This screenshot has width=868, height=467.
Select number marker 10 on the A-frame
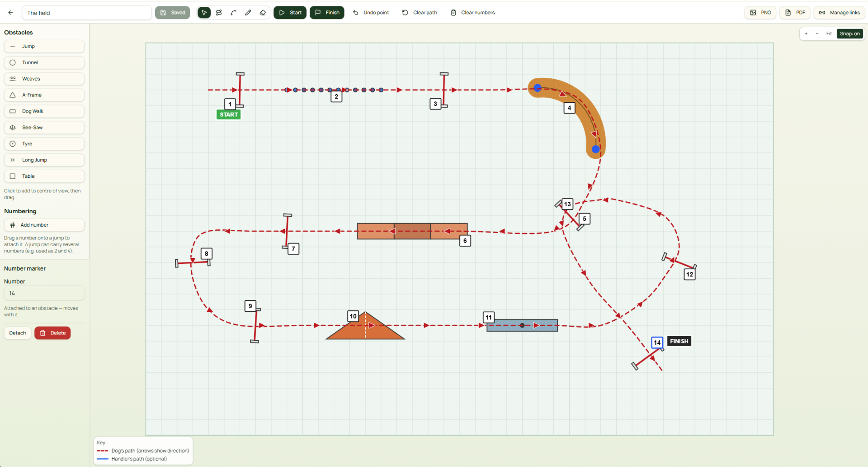point(353,316)
